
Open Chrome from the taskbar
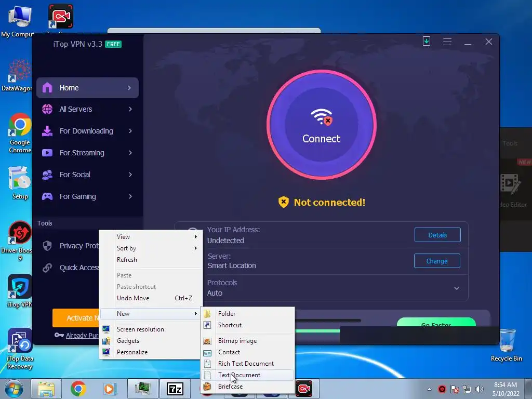pos(78,389)
